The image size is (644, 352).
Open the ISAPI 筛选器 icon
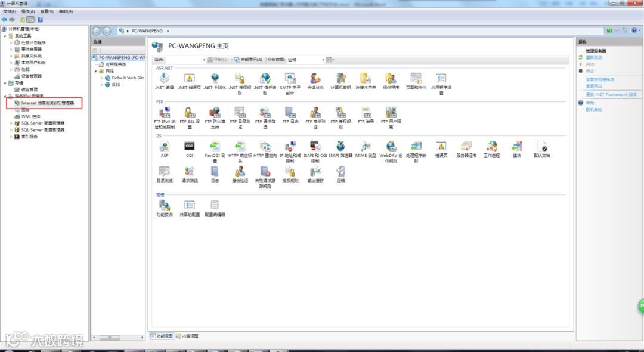coord(340,146)
